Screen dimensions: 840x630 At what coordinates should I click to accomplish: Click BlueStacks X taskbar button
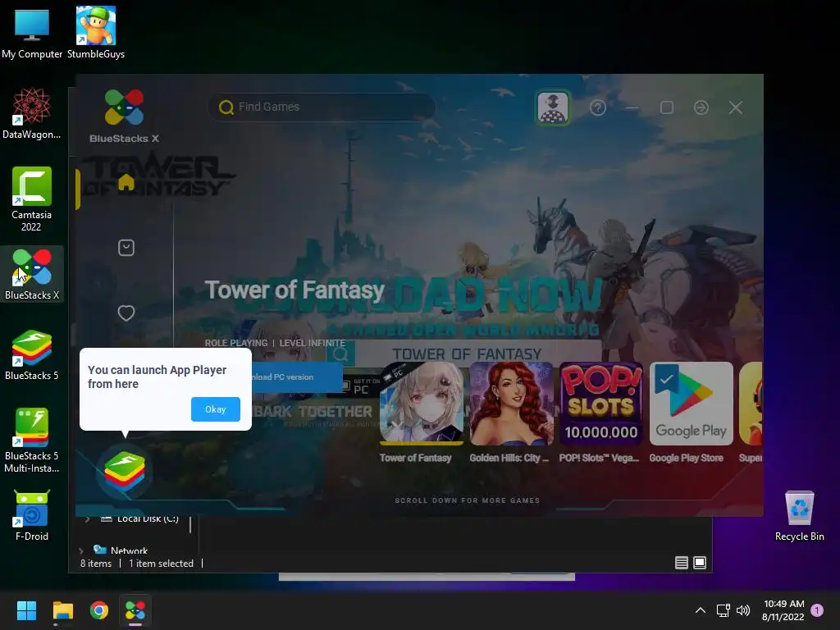click(135, 610)
